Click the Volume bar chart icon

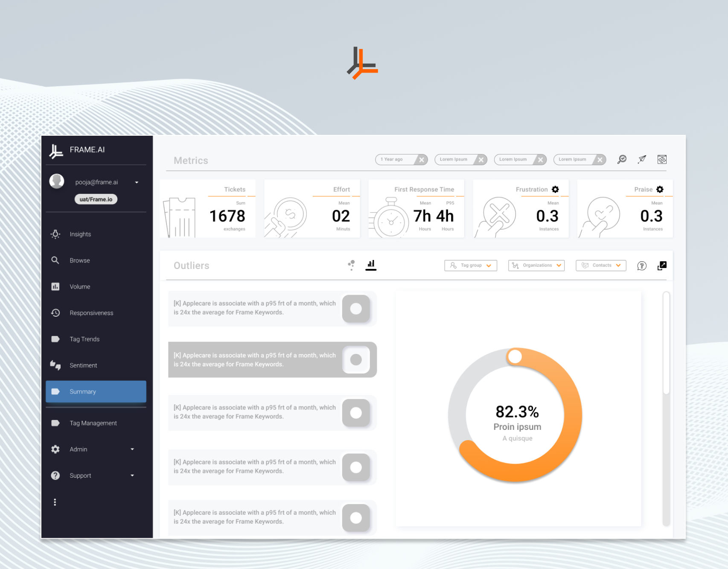coord(55,286)
